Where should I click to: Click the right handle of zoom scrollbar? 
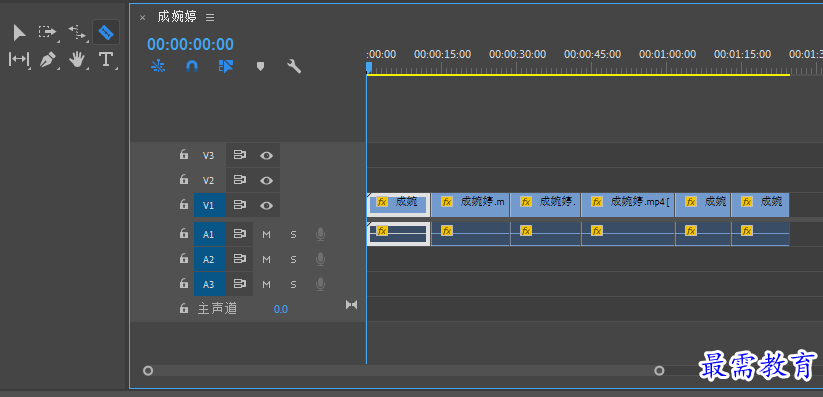659,371
